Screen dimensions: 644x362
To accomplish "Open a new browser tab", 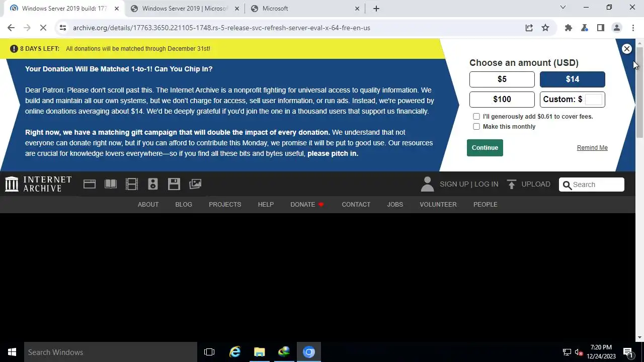I will pos(376,8).
